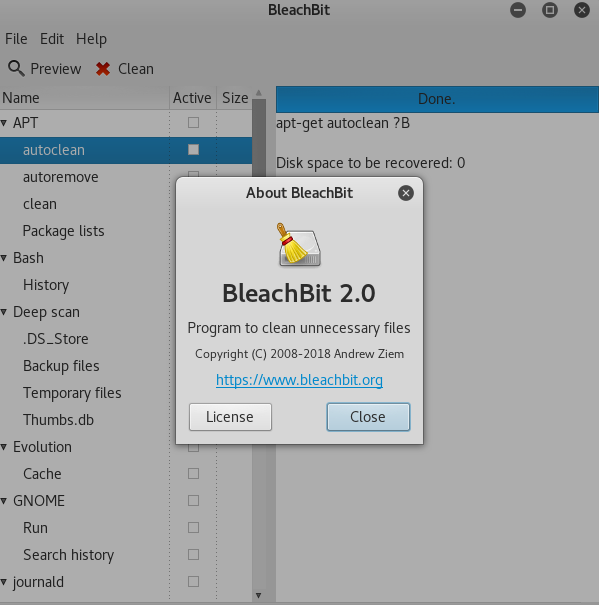
Task: Collapse the GNOME tree group
Action: (4, 501)
